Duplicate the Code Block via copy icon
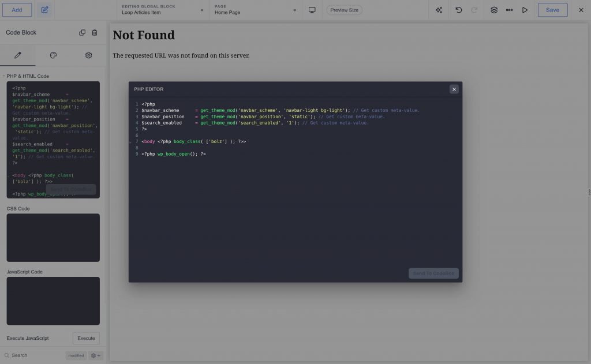The height and width of the screenshot is (364, 591). (83, 32)
